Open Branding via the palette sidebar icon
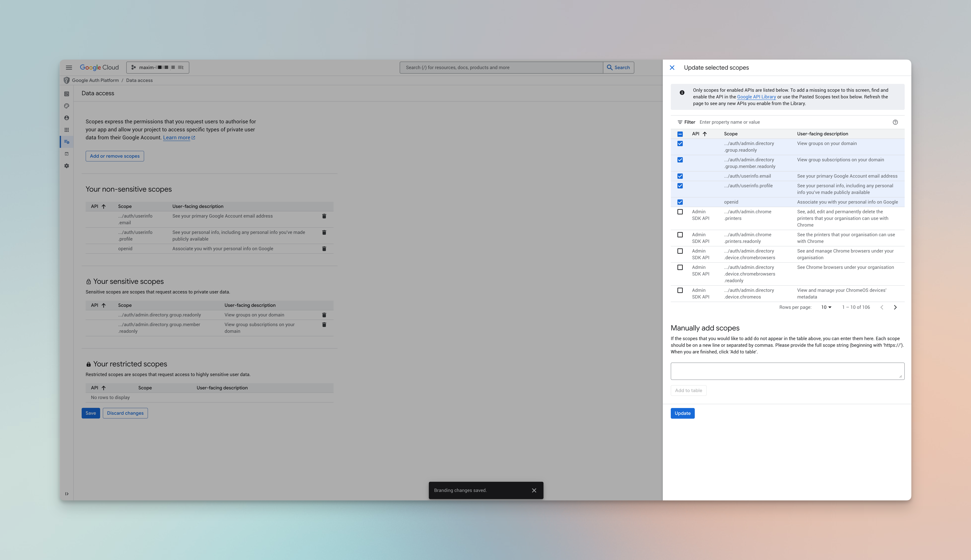Image resolution: width=971 pixels, height=560 pixels. 67,106
